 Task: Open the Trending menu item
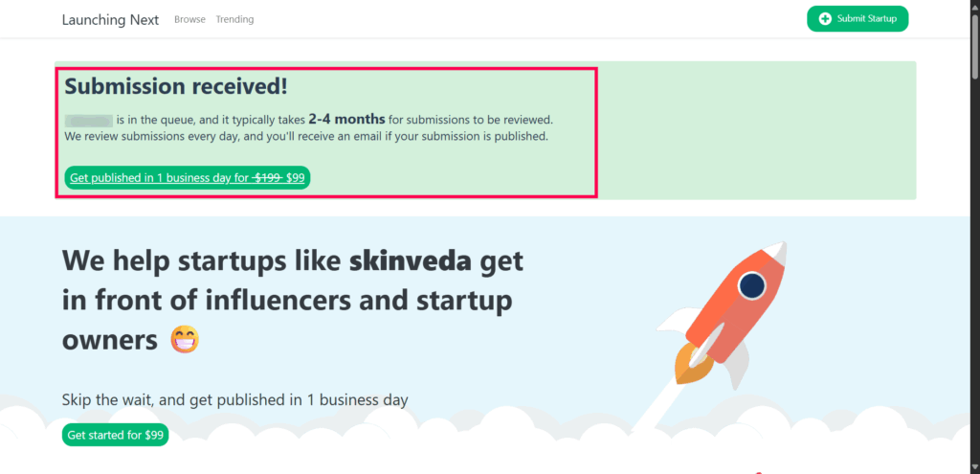[235, 19]
